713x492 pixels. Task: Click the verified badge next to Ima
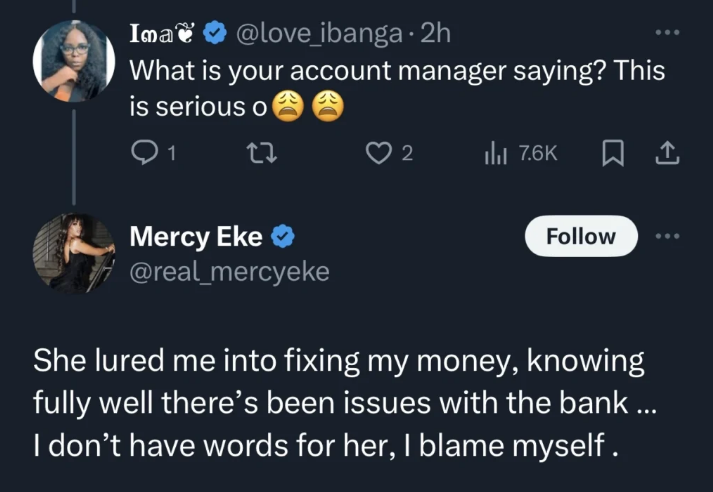(214, 33)
